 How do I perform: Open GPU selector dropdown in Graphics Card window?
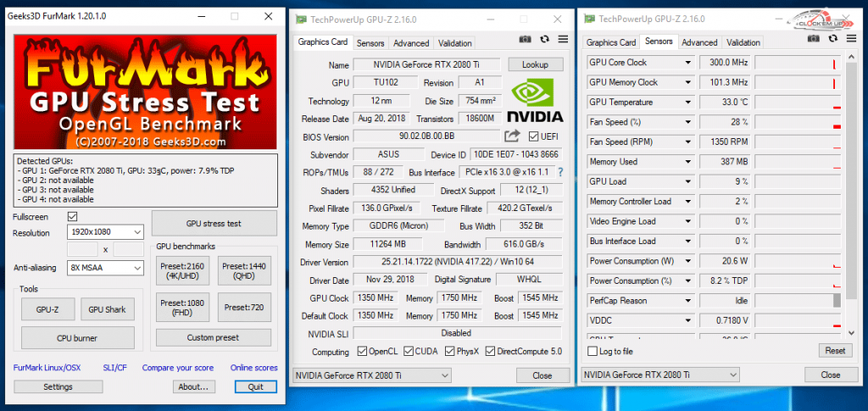pyautogui.click(x=371, y=375)
